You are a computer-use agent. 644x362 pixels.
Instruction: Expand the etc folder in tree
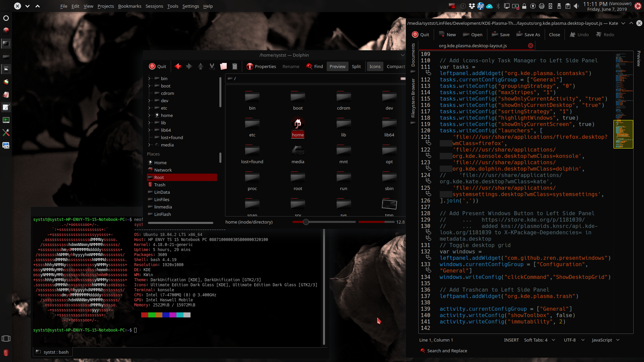[149, 108]
